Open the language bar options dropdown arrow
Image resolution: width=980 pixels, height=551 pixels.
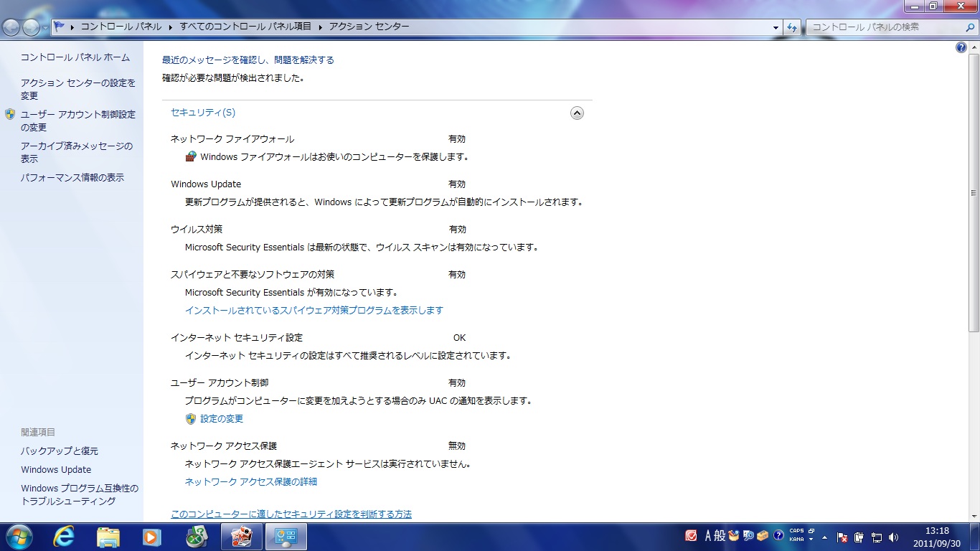[811, 540]
